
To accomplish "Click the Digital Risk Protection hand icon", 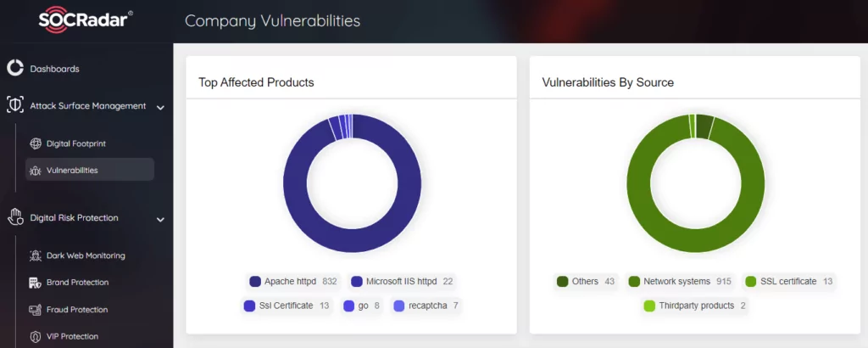I will pos(15,217).
